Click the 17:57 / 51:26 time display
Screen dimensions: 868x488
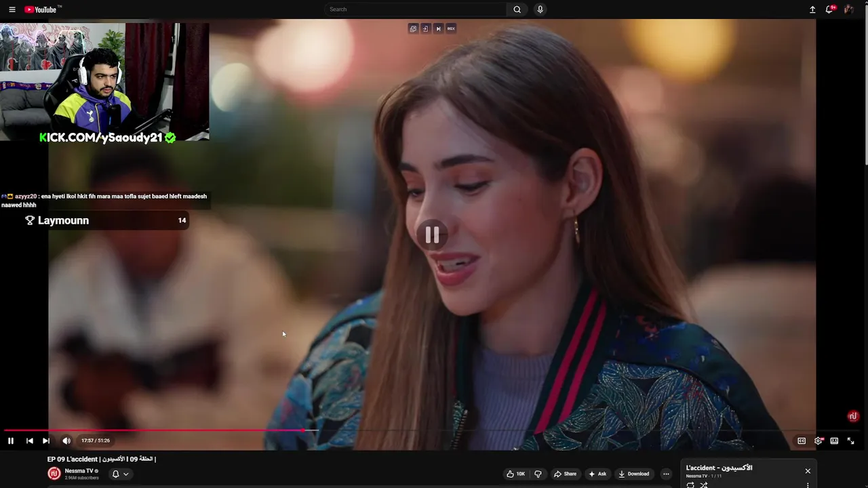96,441
